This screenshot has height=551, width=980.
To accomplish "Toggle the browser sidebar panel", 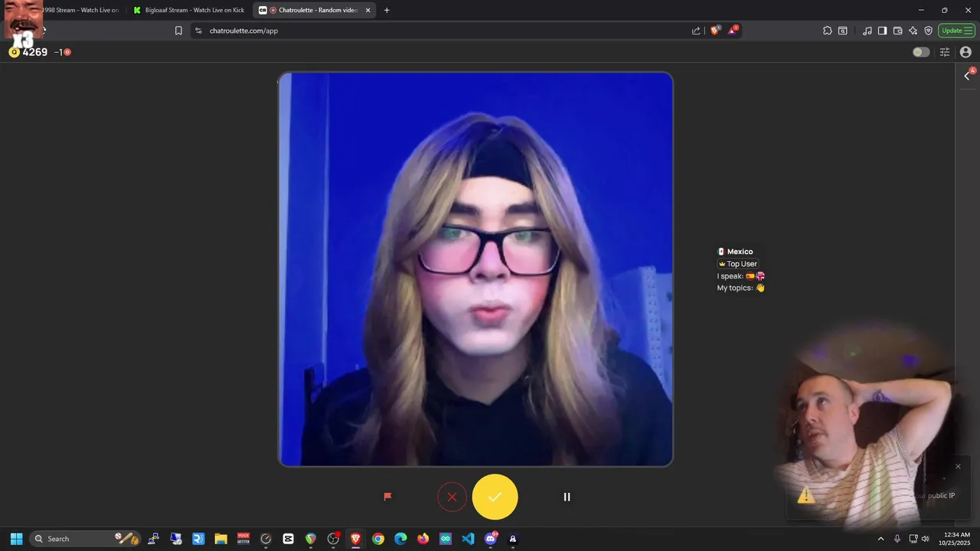I will coord(882,31).
